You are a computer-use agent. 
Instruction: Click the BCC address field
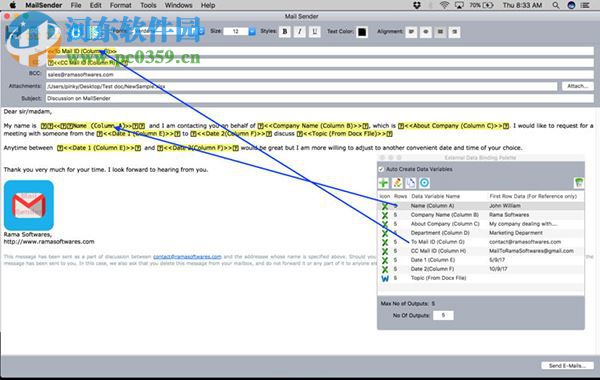pyautogui.click(x=320, y=75)
